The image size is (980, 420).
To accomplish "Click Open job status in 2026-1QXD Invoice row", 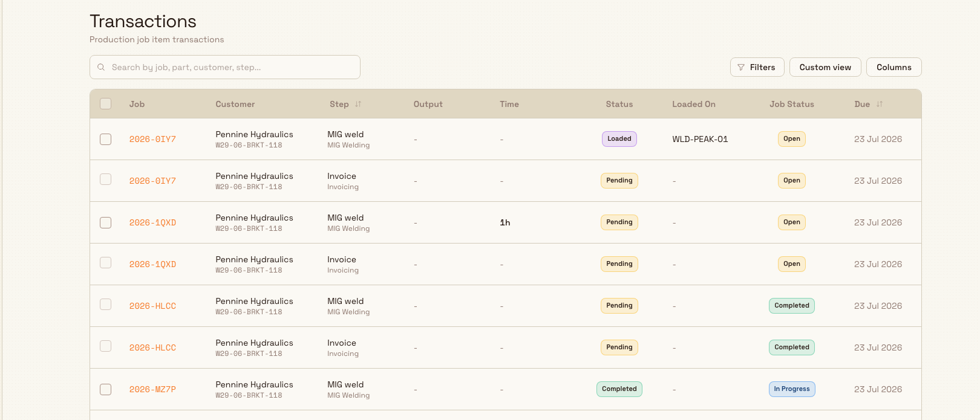I will click(x=792, y=264).
